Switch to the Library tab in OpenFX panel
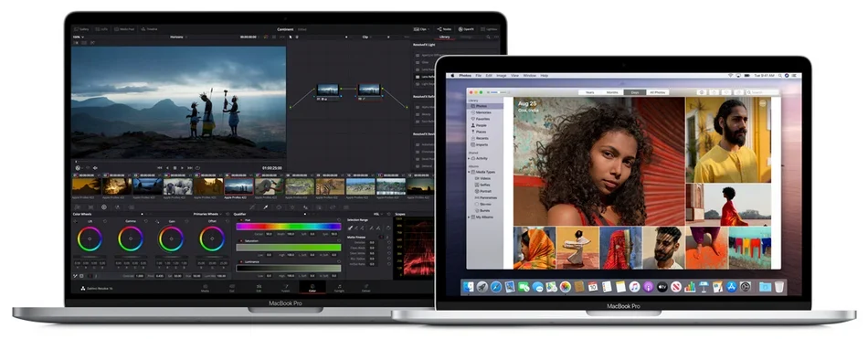This screenshot has width=868, height=339. [445, 37]
